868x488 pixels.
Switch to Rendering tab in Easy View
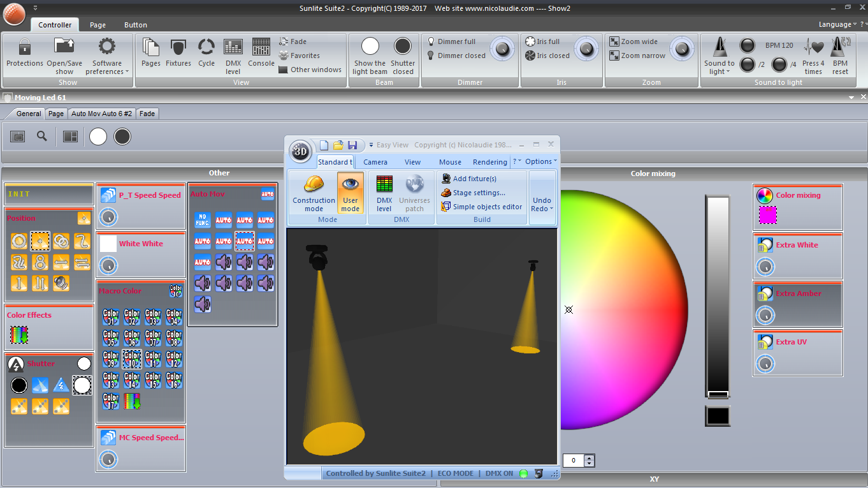[490, 162]
